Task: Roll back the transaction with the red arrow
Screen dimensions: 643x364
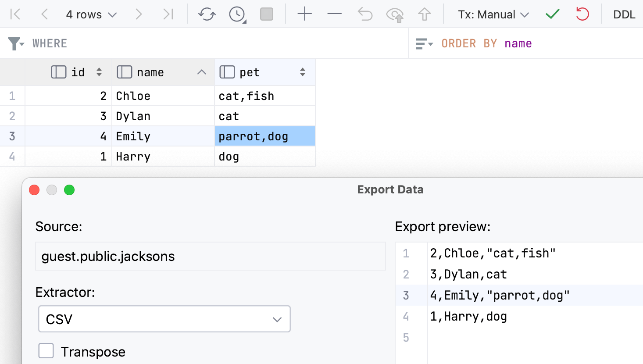Action: click(x=582, y=14)
